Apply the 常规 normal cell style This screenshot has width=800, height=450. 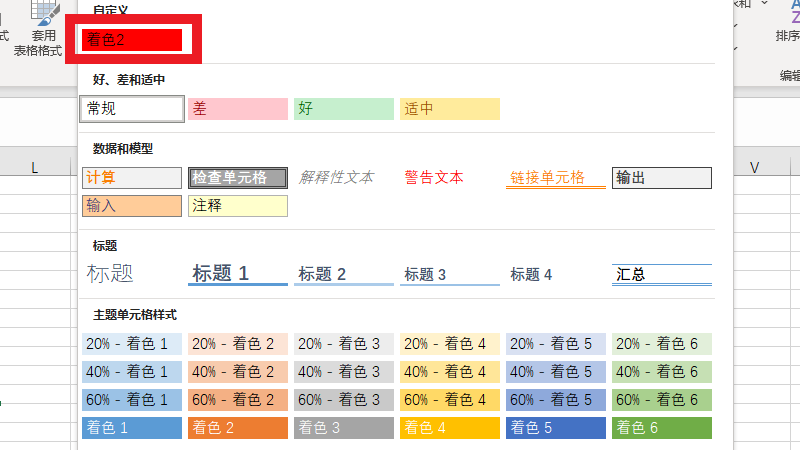(x=132, y=108)
